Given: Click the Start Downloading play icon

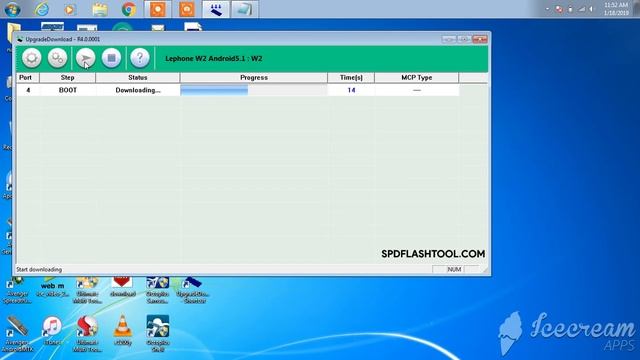Looking at the screenshot, I should [85, 58].
